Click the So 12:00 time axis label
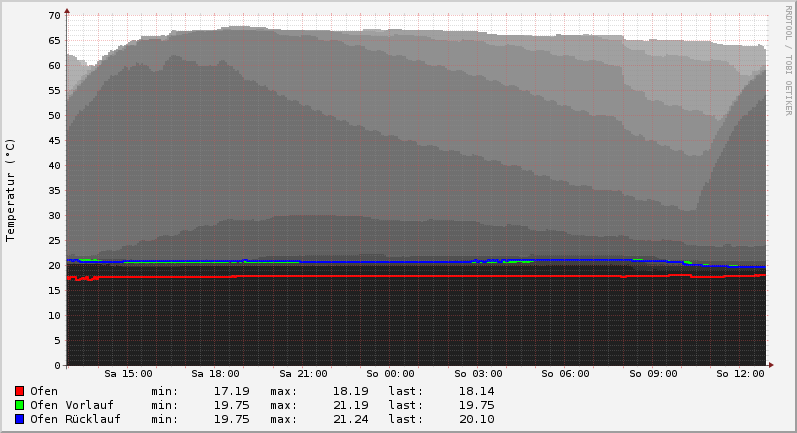Image resolution: width=797 pixels, height=433 pixels. pos(740,374)
